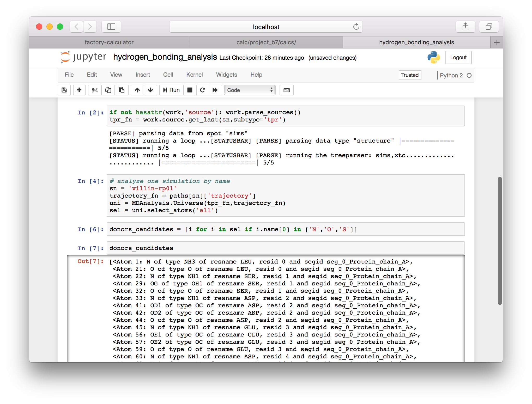Screen dimensions: 532x404
Task: Click the Out[7] output prompt
Action: pos(90,261)
